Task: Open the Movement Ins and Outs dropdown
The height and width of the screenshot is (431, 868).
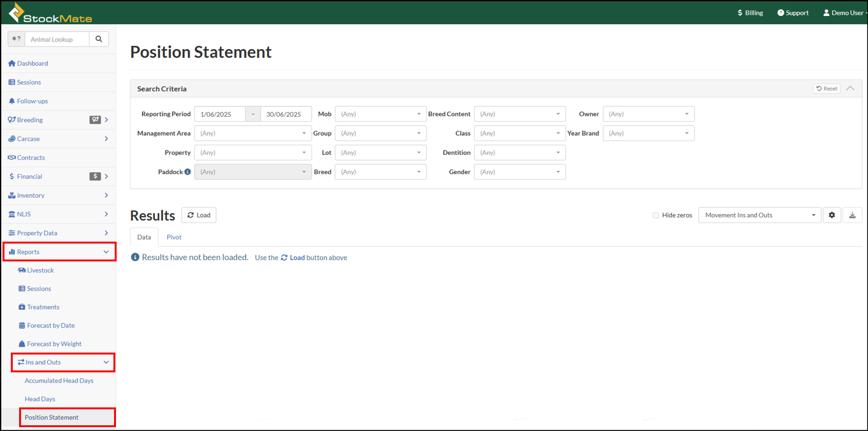Action: click(x=760, y=215)
